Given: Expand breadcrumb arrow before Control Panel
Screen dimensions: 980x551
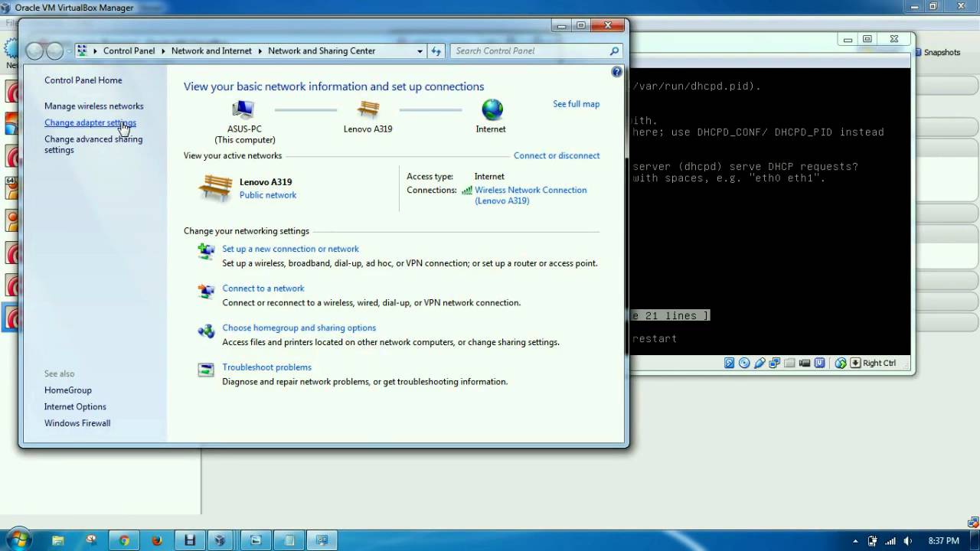Looking at the screenshot, I should pyautogui.click(x=96, y=51).
